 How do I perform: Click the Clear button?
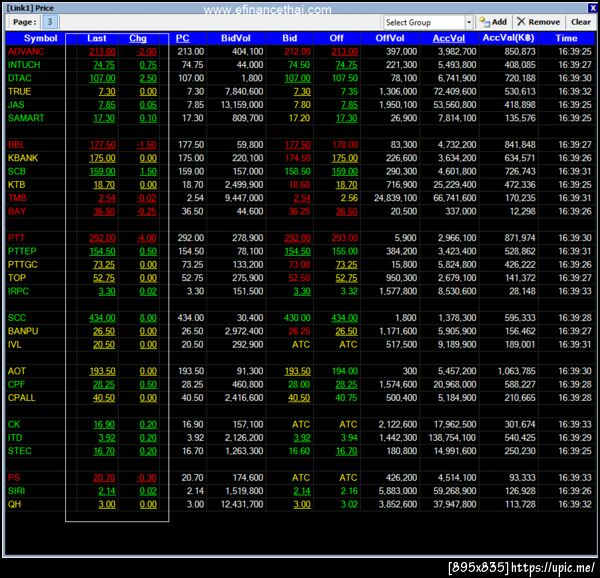click(x=580, y=22)
